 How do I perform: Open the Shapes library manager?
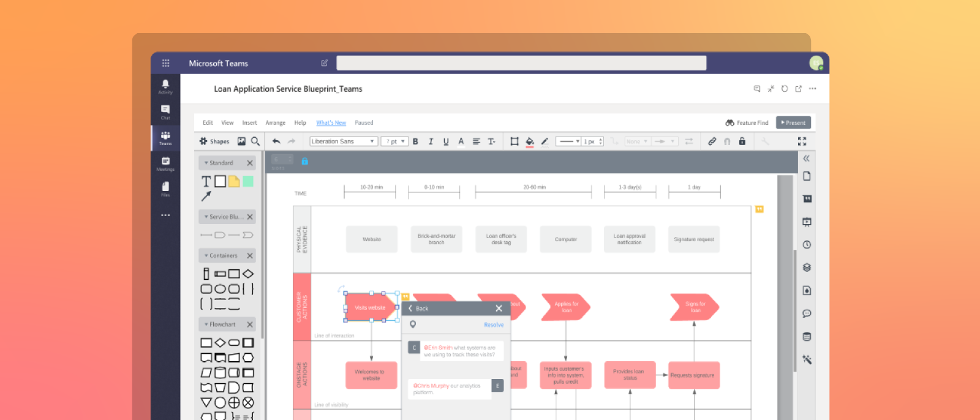pos(214,141)
